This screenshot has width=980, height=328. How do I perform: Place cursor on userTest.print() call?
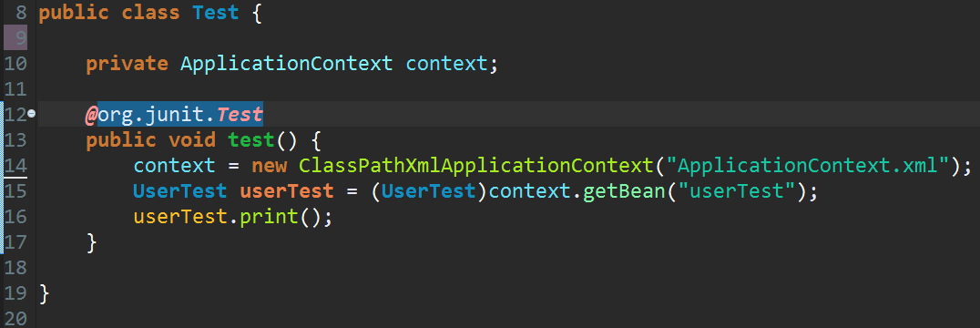click(x=232, y=217)
